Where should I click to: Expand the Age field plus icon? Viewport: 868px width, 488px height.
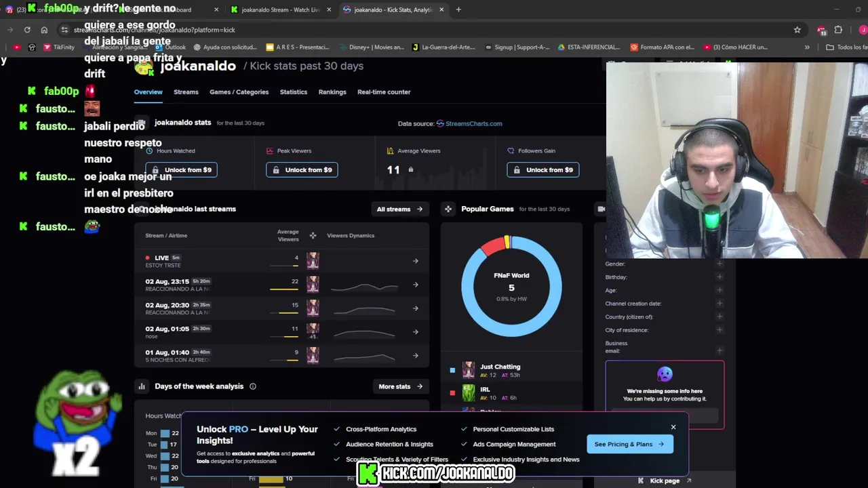(719, 290)
